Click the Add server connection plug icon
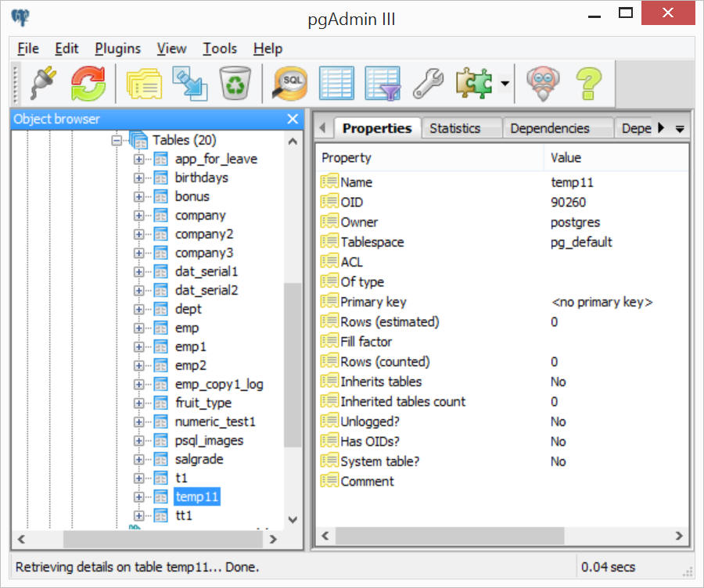 44,83
